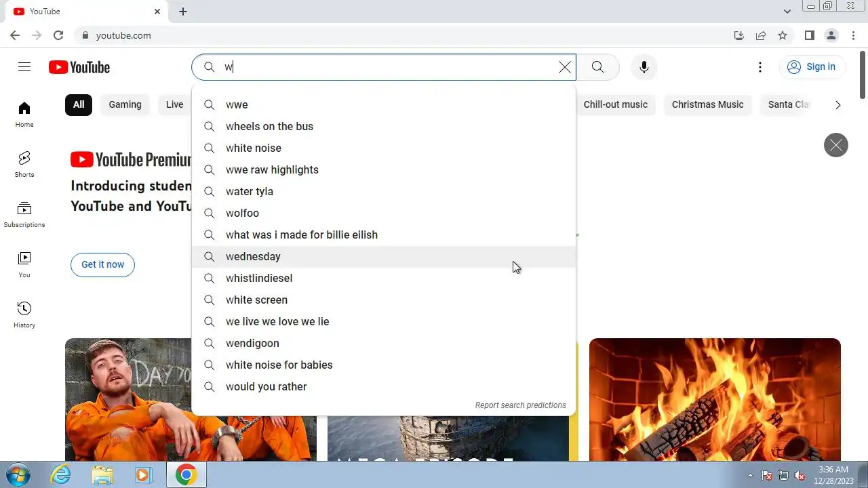Image resolution: width=868 pixels, height=488 pixels.
Task: Choose the 'wwe' search suggestion
Action: click(x=384, y=104)
